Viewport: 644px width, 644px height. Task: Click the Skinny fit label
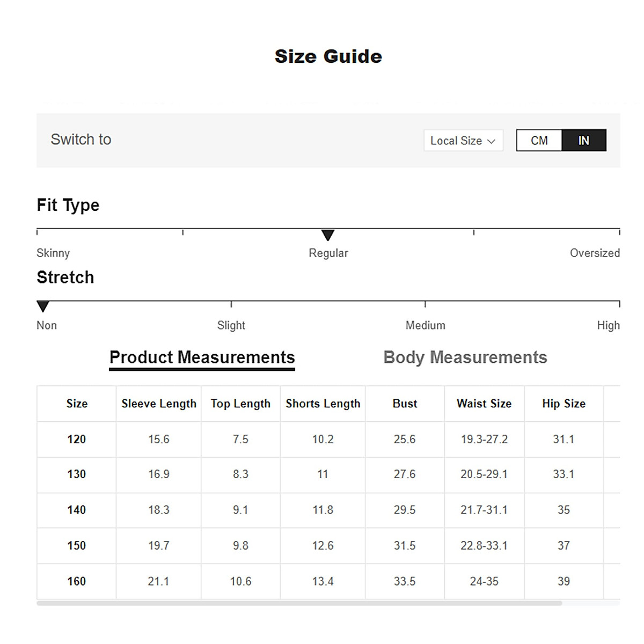53,253
